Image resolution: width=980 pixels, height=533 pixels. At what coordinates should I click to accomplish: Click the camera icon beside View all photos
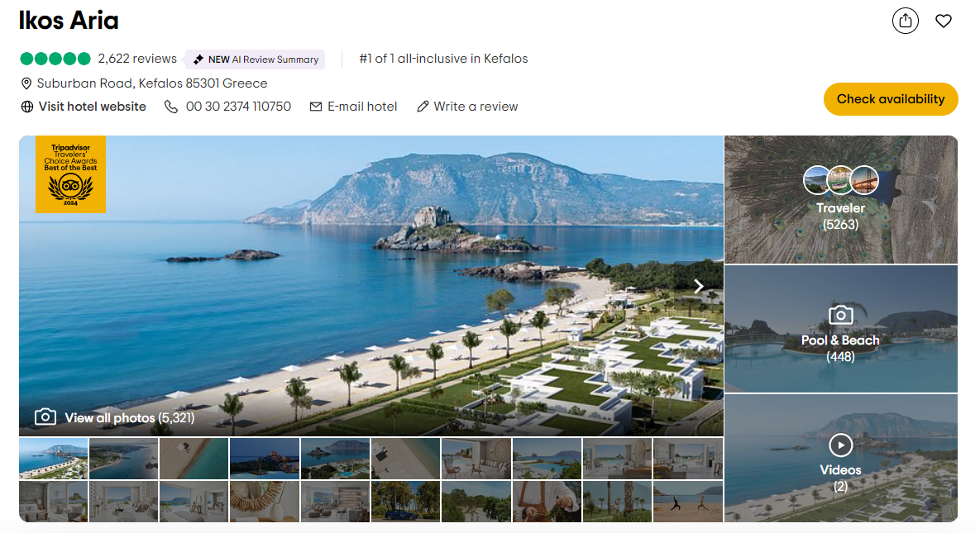click(x=45, y=416)
